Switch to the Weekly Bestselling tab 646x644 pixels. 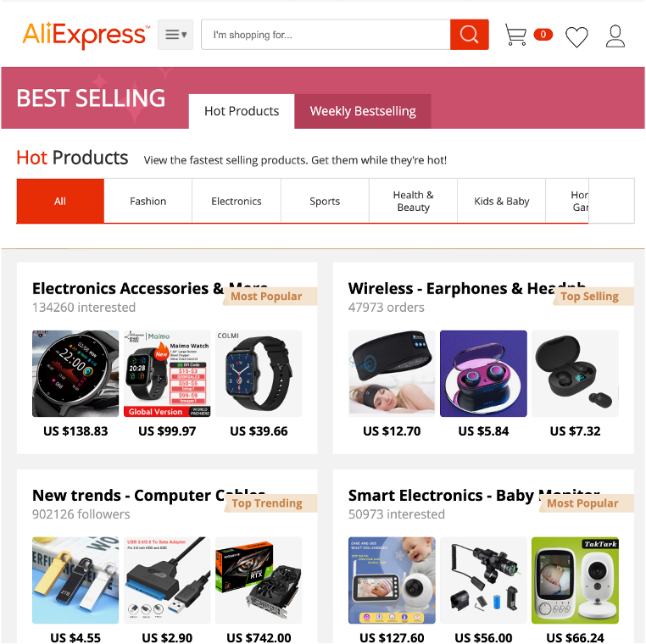363,111
